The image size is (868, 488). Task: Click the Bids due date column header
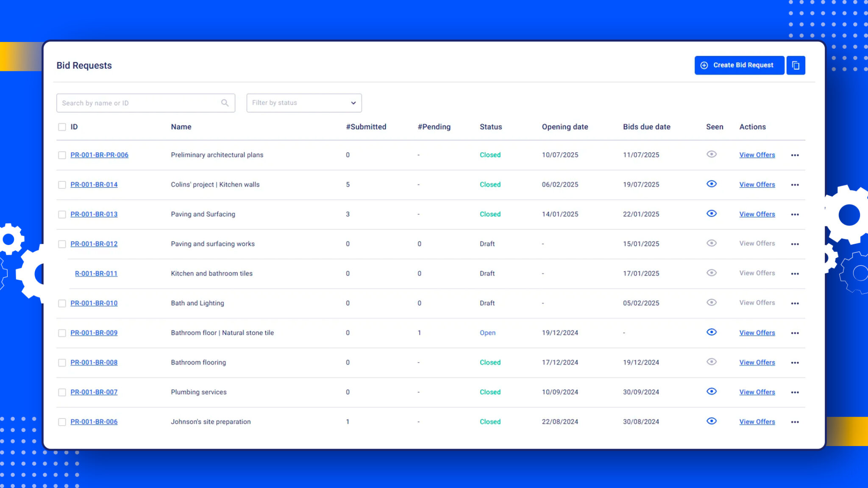point(646,127)
